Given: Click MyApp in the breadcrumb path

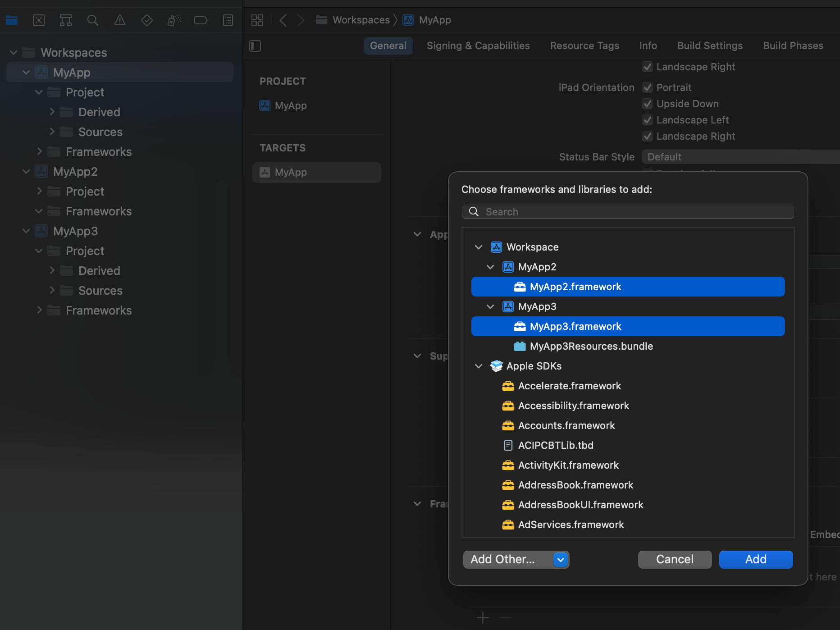Looking at the screenshot, I should tap(427, 20).
